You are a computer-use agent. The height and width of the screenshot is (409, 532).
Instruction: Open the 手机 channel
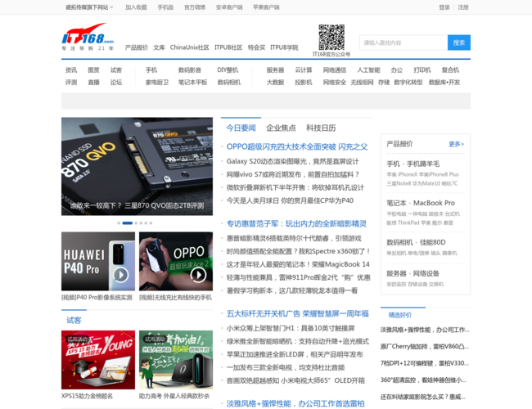(151, 70)
